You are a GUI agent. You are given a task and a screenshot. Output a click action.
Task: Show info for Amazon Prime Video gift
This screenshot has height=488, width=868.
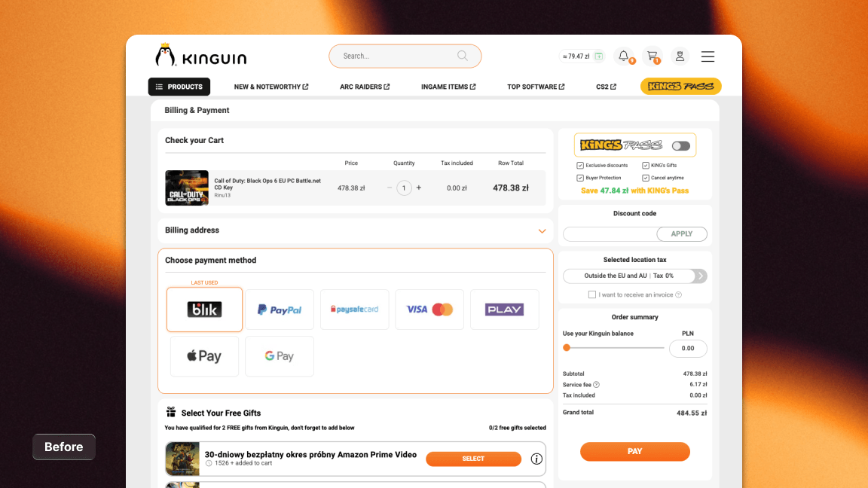[536, 459]
